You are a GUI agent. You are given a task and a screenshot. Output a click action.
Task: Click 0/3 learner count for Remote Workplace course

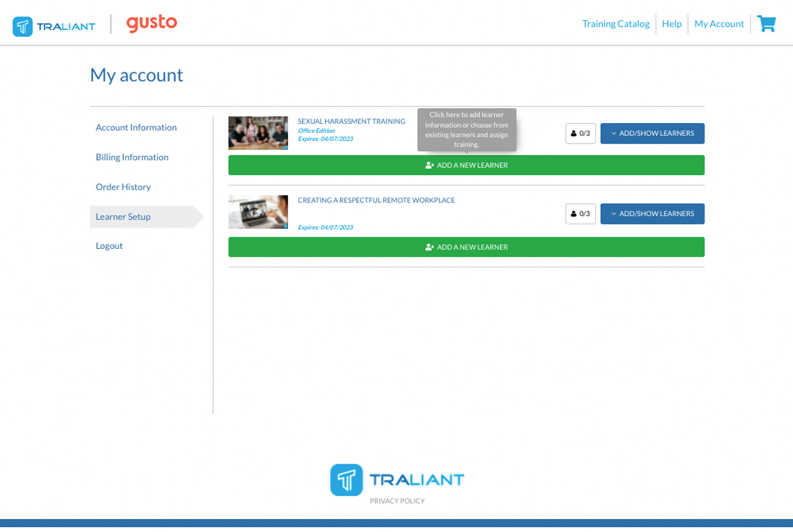tap(580, 214)
